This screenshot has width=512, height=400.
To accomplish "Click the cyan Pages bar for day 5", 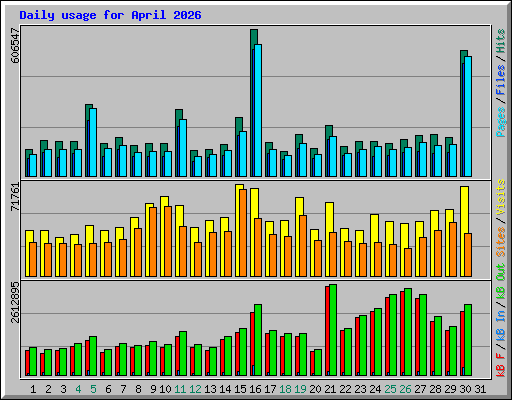I will (93, 142).
